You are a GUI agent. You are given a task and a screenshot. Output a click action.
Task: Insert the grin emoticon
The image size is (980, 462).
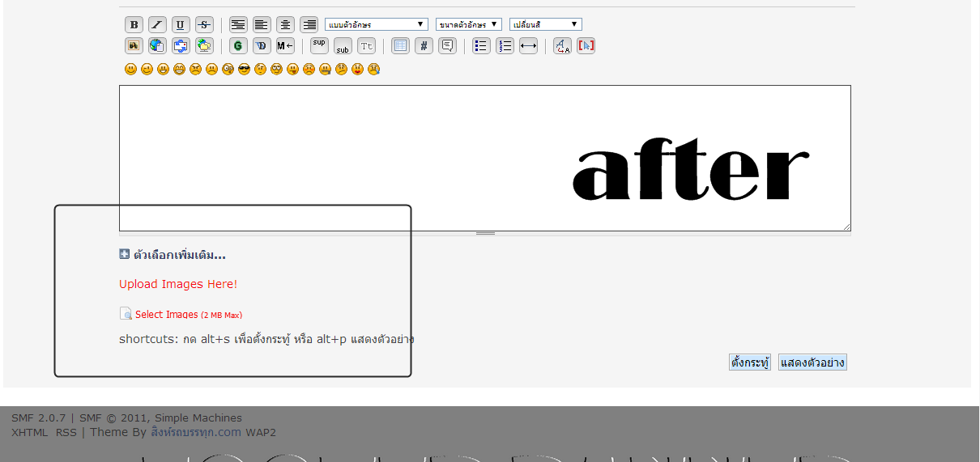click(179, 69)
